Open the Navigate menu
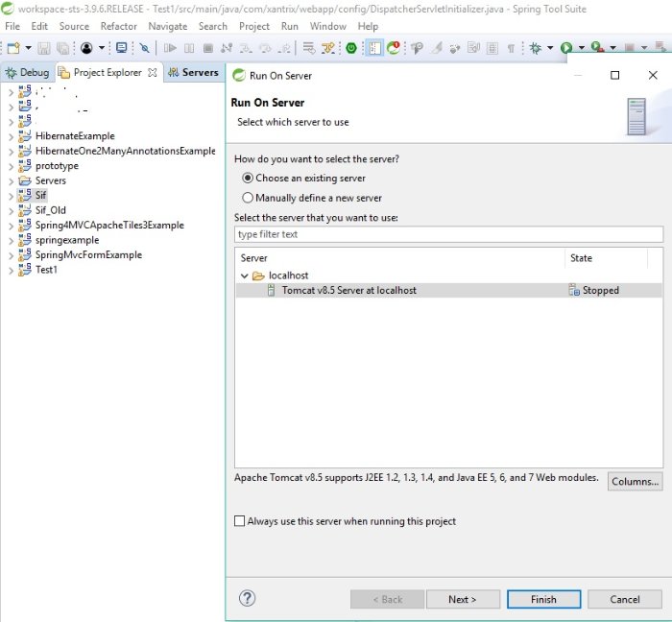The height and width of the screenshot is (622, 672). click(168, 26)
